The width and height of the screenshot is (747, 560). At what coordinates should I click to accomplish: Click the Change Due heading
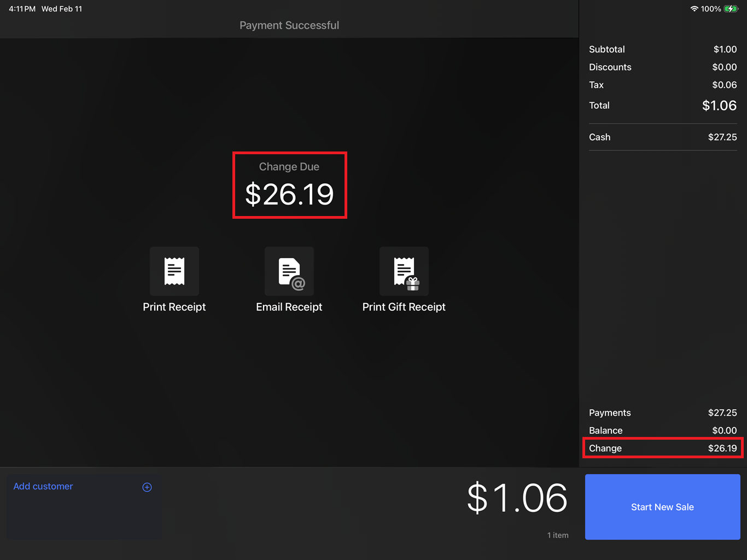click(289, 167)
